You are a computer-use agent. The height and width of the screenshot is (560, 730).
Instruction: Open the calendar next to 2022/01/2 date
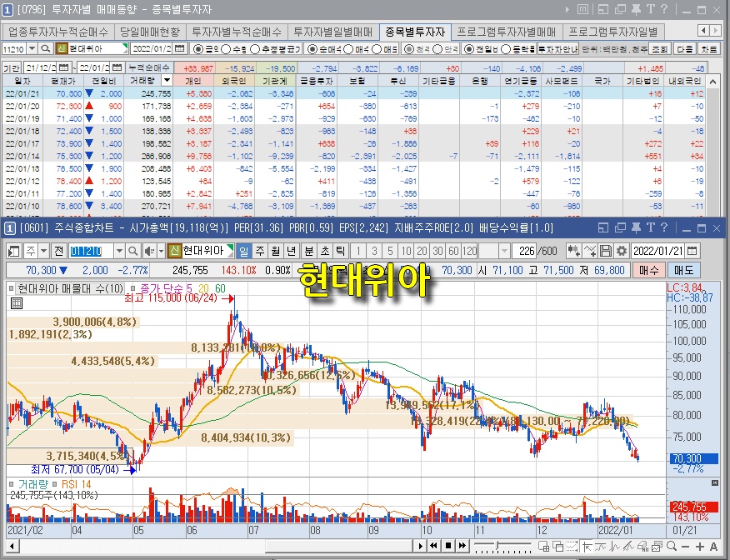coord(180,48)
